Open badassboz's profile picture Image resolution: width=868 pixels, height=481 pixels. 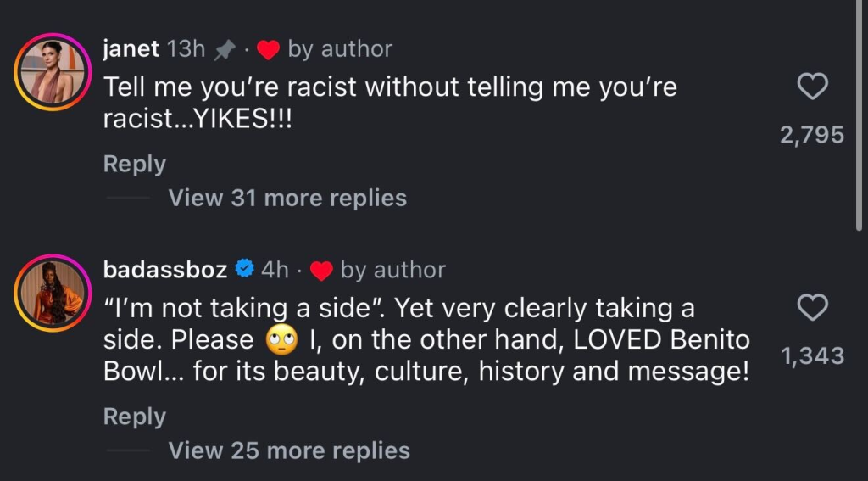pos(53,293)
